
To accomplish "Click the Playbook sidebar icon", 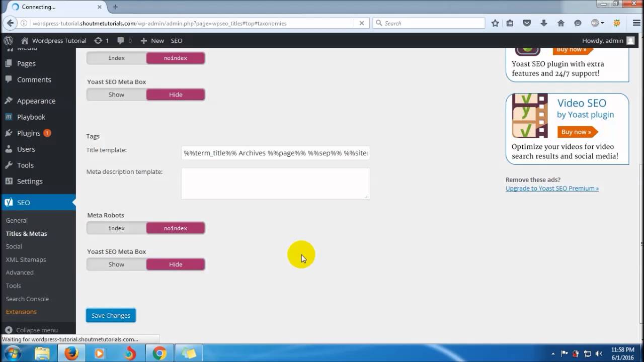I will coord(9,117).
